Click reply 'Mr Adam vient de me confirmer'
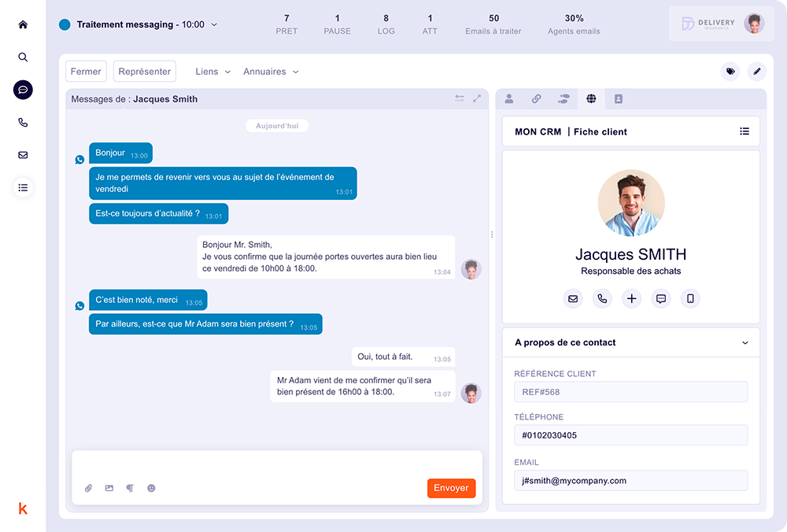This screenshot has height=532, width=787. tap(363, 386)
